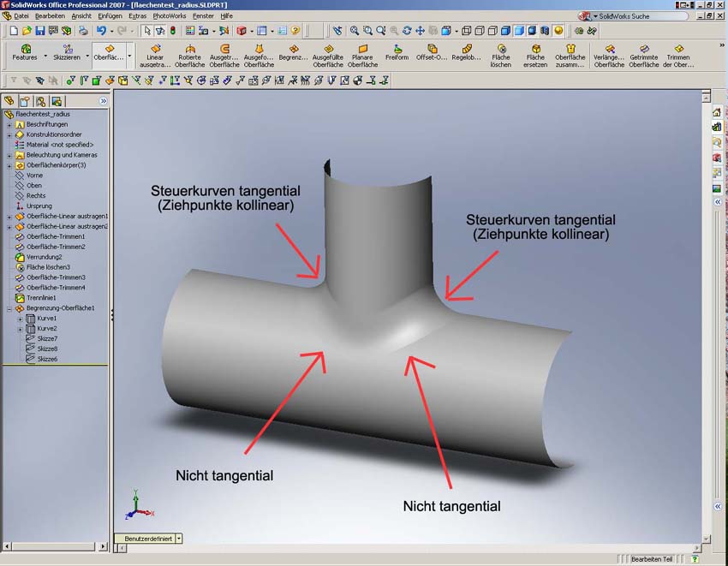Image resolution: width=728 pixels, height=566 pixels.
Task: Toggle RealView Graphics gold sphere button
Action: 558,31
